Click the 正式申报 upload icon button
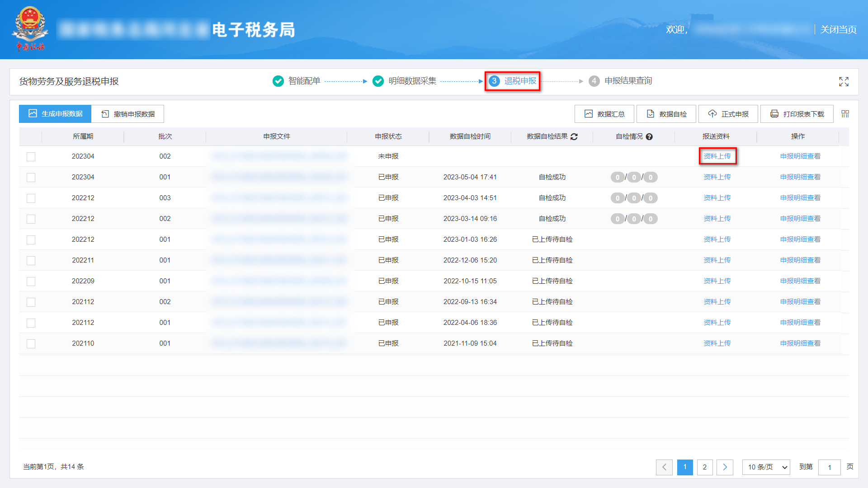Screen dimensions: 868x488 coord(711,114)
